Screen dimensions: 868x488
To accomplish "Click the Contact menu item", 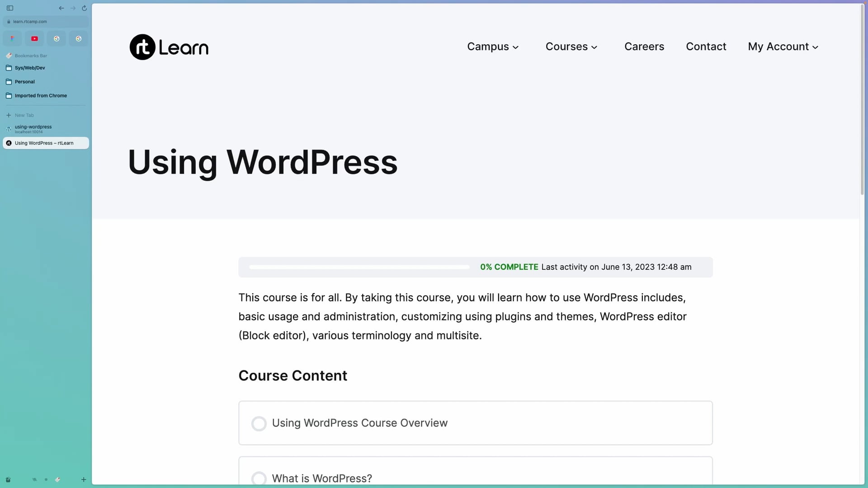I will [x=706, y=47].
